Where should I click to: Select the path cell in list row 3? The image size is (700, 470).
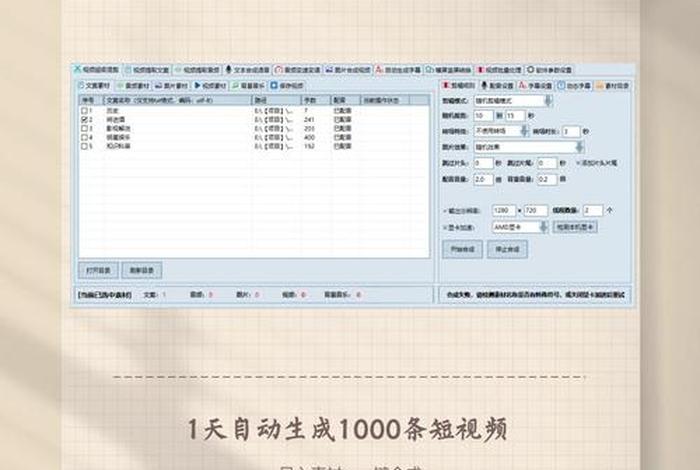tap(274, 129)
